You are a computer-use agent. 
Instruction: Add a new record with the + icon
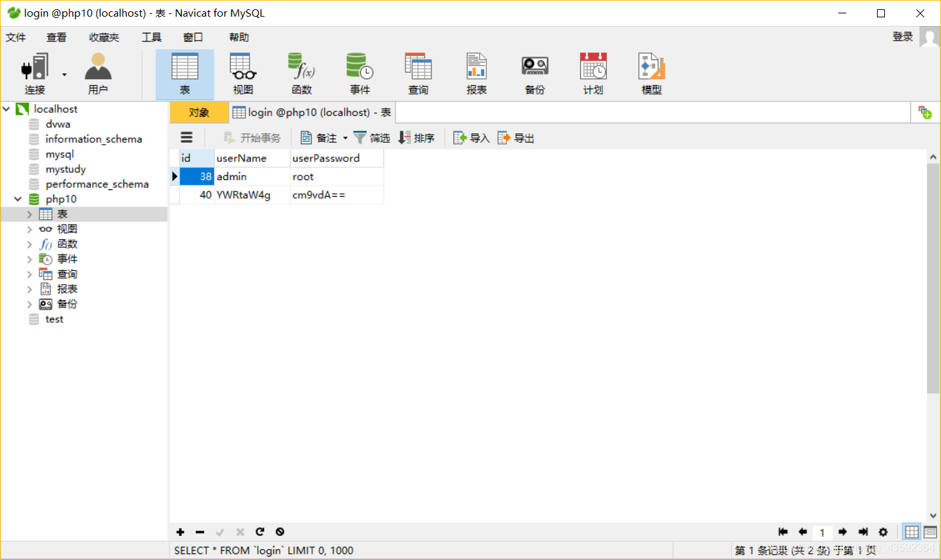[x=179, y=532]
